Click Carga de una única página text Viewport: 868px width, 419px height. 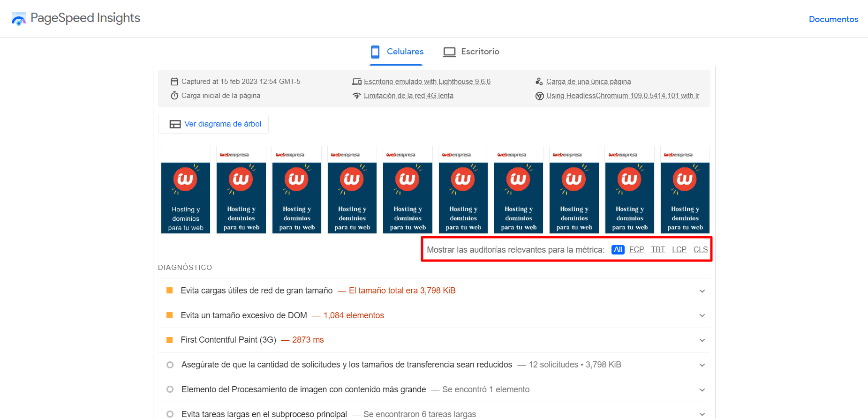tap(589, 82)
